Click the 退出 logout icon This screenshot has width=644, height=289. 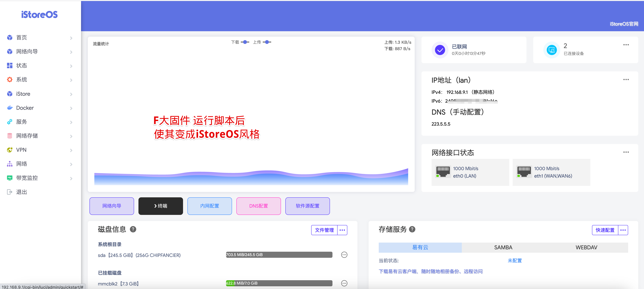[9, 192]
